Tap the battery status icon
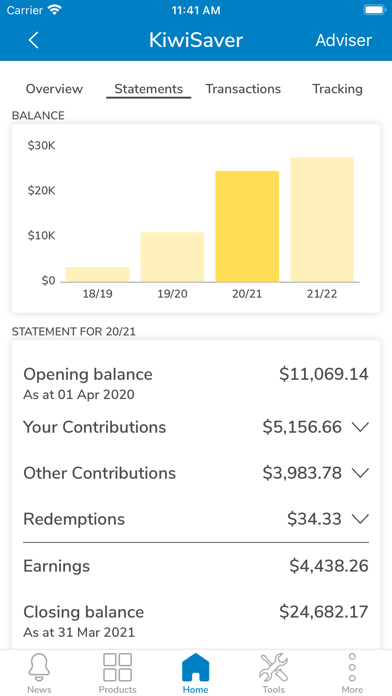 (x=375, y=10)
